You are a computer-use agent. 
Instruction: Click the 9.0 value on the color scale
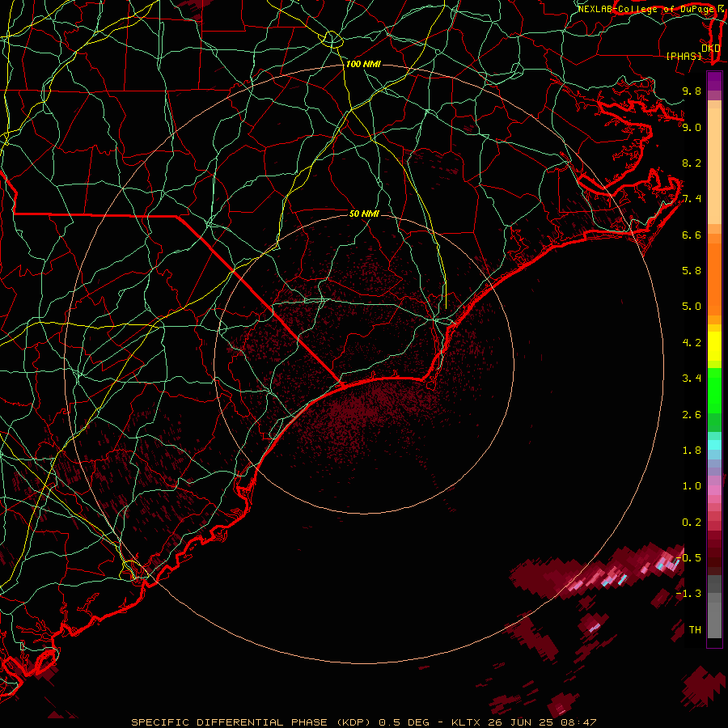tap(692, 127)
